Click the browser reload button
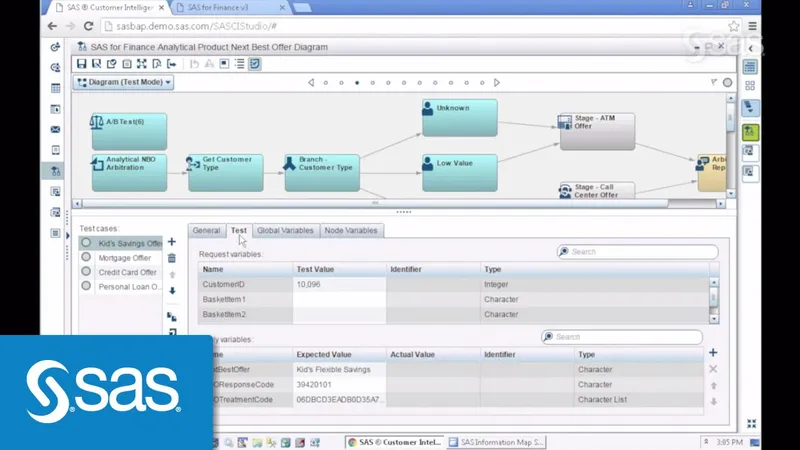The width and height of the screenshot is (800, 450). (x=88, y=26)
